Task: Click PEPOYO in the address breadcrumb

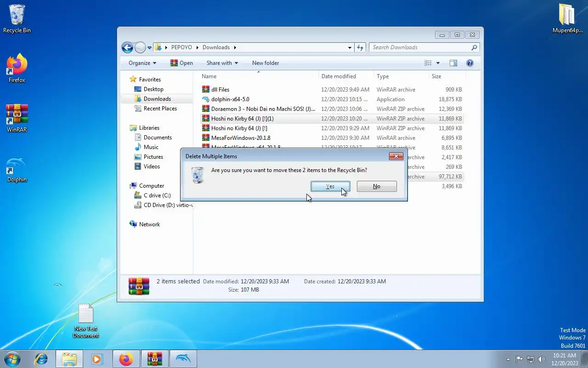Action: point(182,47)
